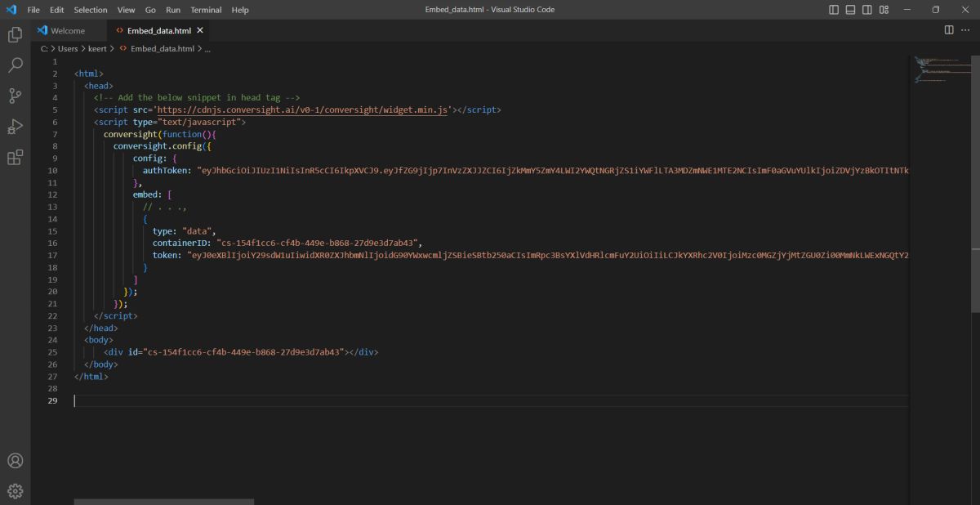Open the Source Control view
The image size is (980, 505).
[x=15, y=96]
